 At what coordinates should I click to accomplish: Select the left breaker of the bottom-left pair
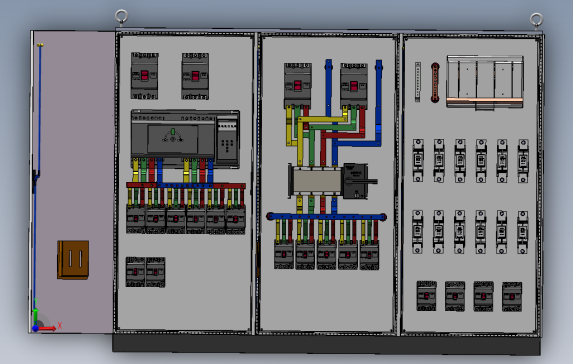135,272
